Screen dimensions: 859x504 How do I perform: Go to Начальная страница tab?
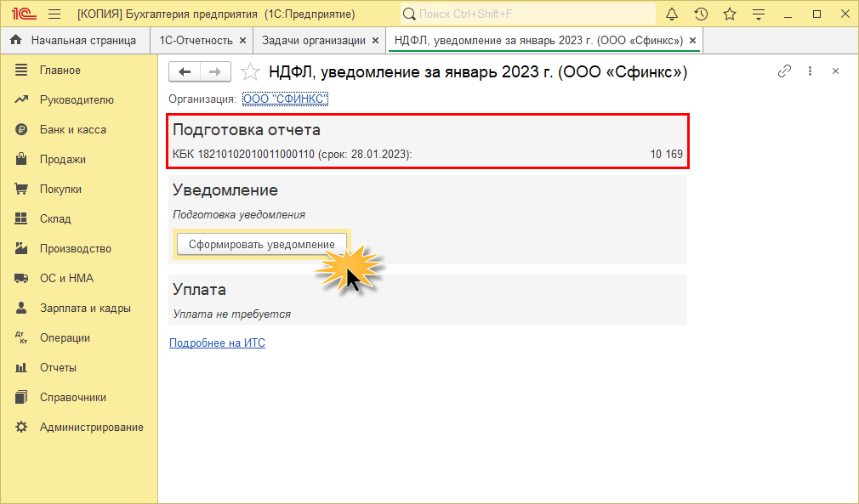(x=75, y=41)
